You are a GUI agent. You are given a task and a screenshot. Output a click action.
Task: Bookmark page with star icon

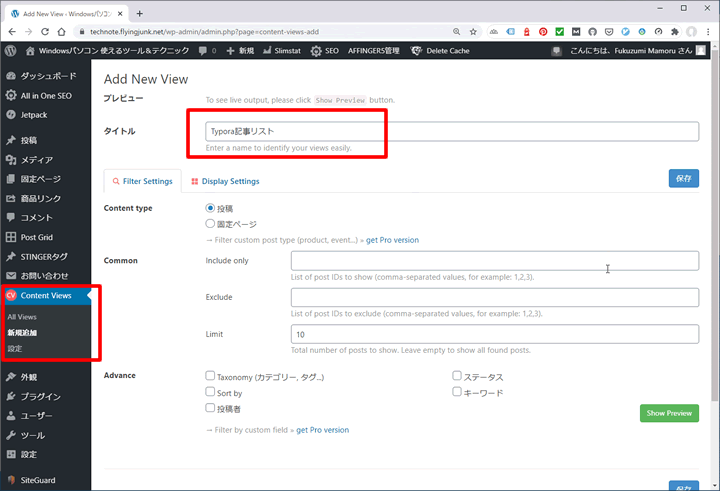(x=473, y=32)
